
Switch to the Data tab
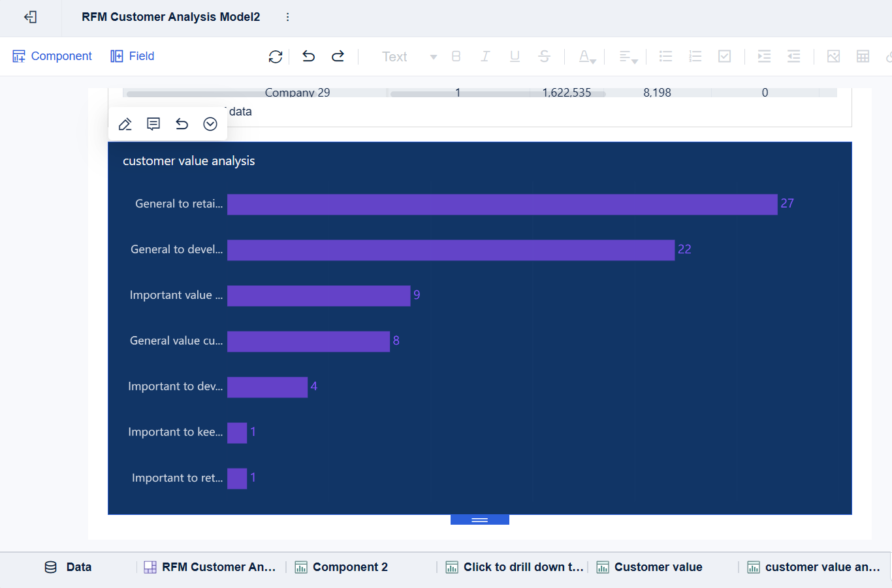click(68, 567)
